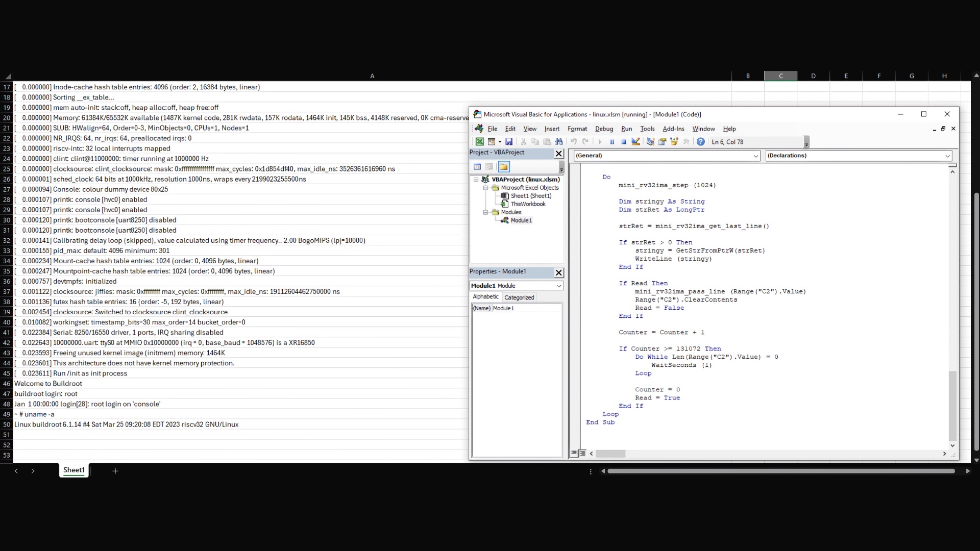This screenshot has height=551, width=980.
Task: Click code window horizontal scrollbar thumb
Action: (x=610, y=454)
